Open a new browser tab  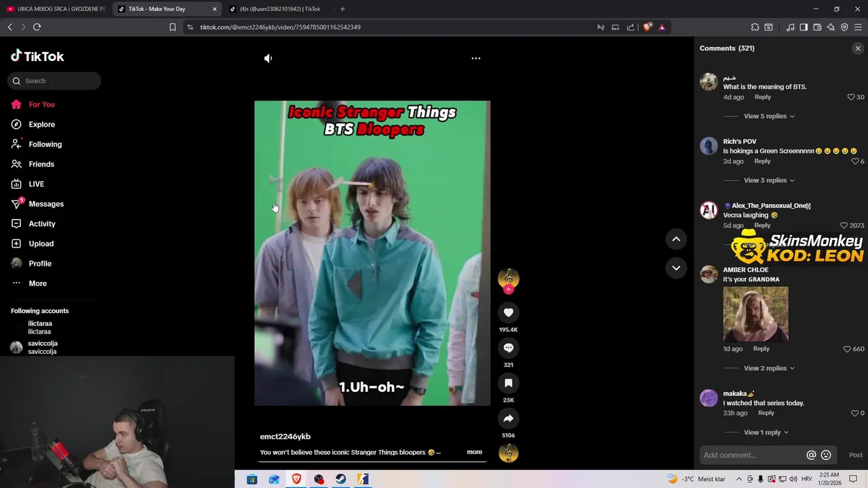tap(342, 9)
